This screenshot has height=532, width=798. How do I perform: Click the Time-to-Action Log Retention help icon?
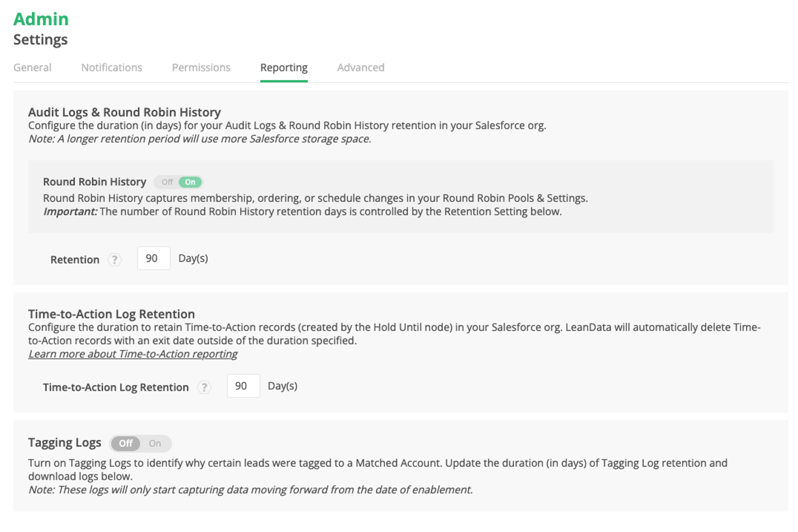204,387
